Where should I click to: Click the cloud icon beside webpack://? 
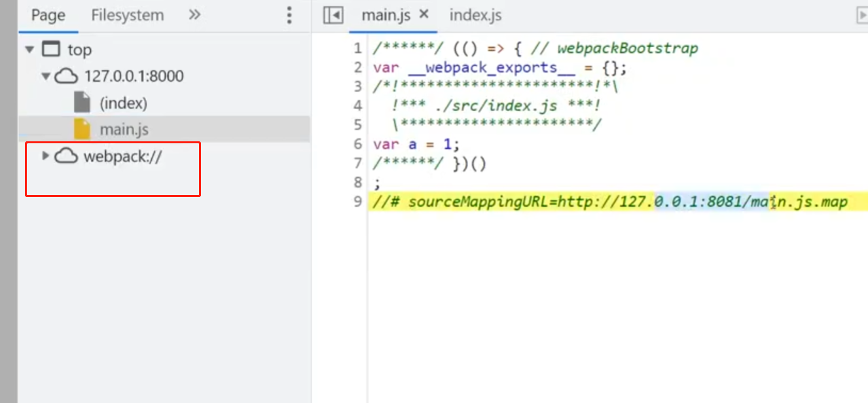pos(65,156)
